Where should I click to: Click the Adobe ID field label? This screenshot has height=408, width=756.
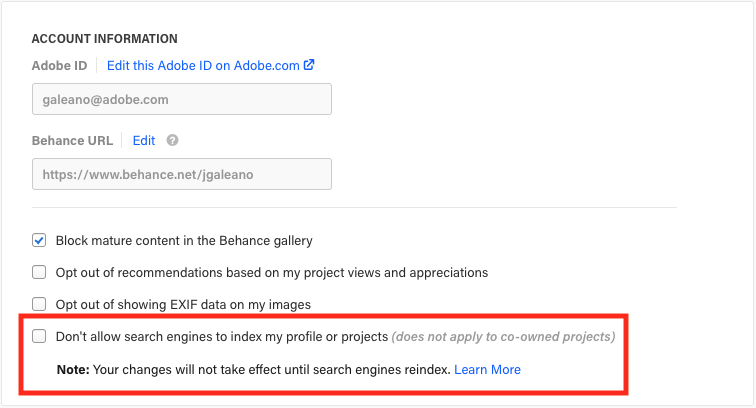(59, 66)
